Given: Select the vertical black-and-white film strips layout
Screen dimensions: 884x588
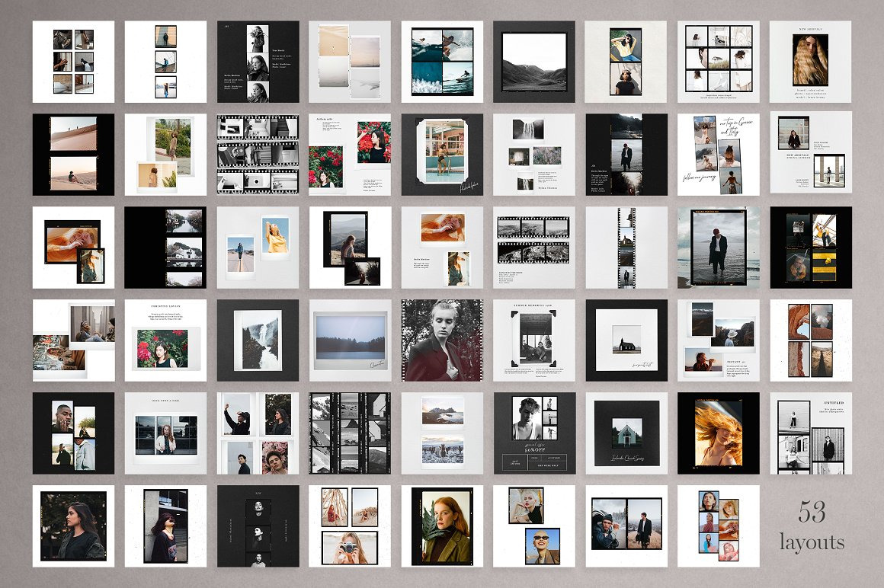Looking at the screenshot, I should [x=350, y=433].
